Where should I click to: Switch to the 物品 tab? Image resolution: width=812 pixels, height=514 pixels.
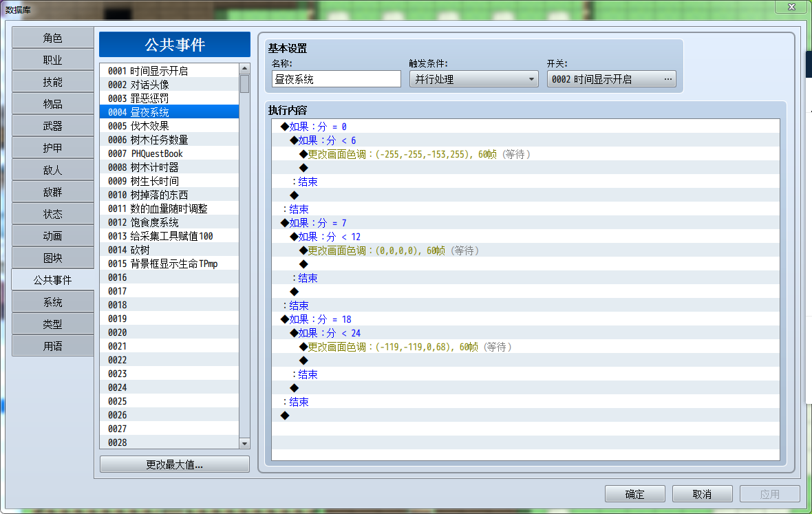53,104
